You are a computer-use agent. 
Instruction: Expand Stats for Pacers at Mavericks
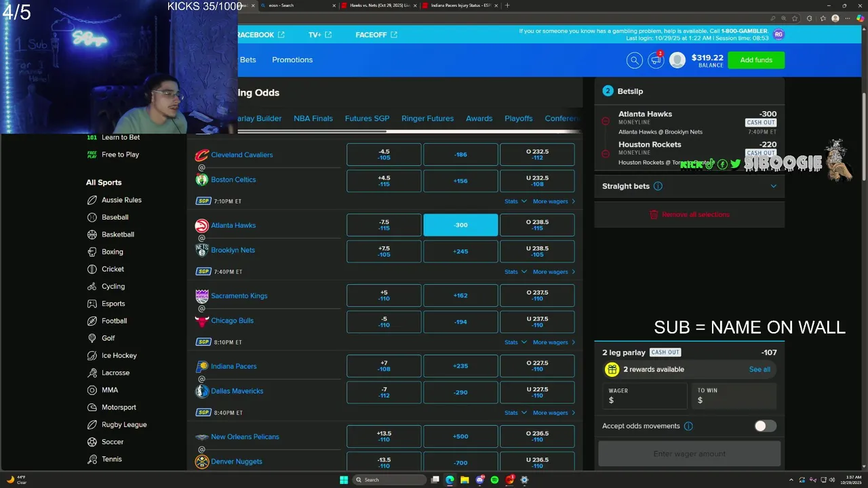pyautogui.click(x=515, y=413)
